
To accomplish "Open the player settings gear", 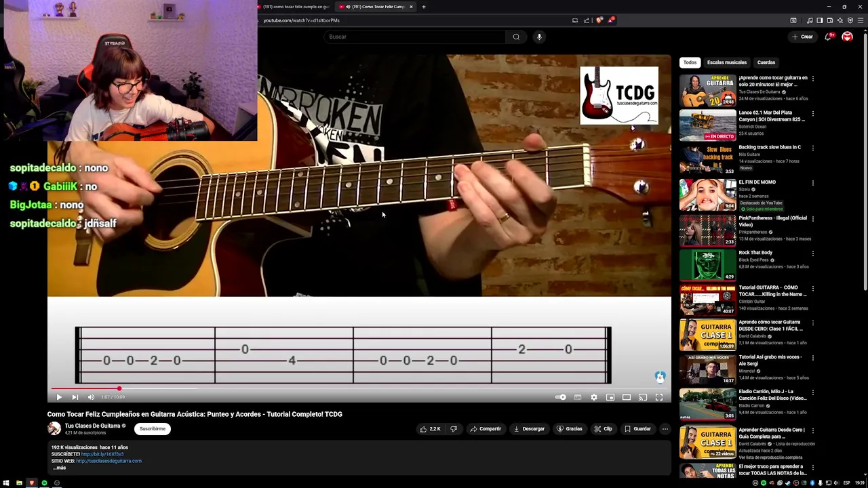I will 594,397.
